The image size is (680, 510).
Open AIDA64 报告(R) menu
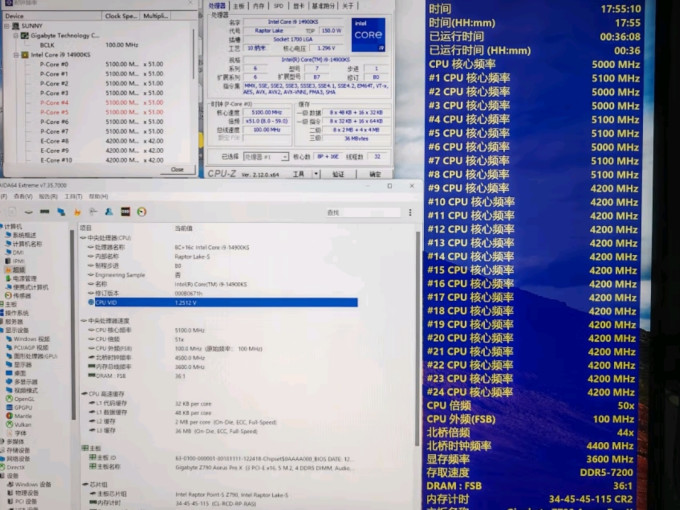coord(48,196)
